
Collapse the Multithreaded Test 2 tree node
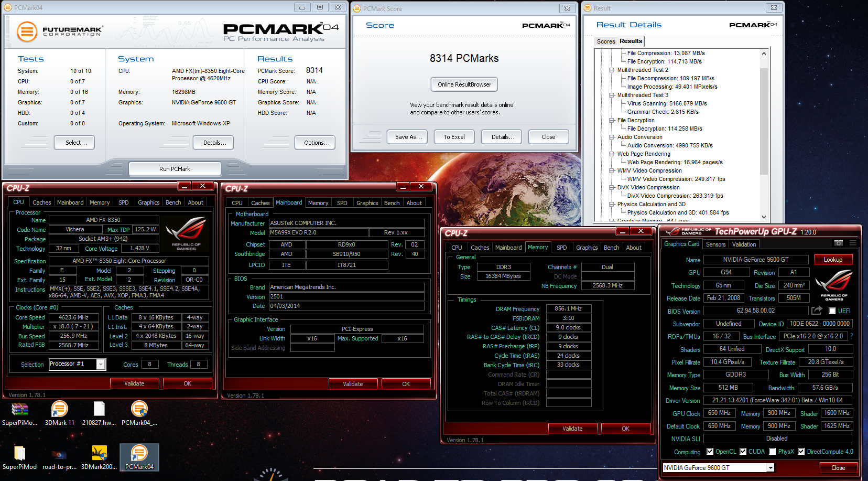612,70
